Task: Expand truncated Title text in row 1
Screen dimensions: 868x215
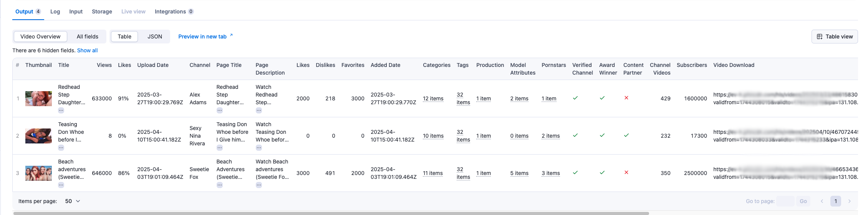Action: (x=61, y=110)
